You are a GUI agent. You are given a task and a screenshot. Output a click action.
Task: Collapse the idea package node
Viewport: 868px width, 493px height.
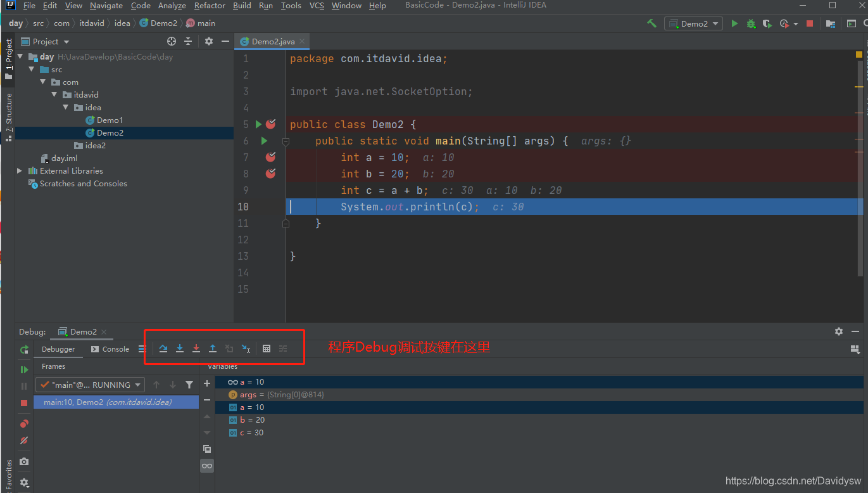coord(66,107)
